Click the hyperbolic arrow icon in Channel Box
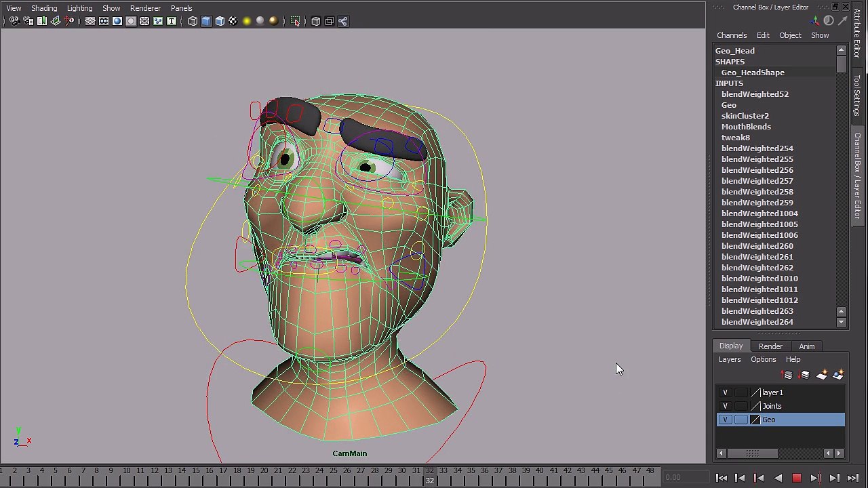Viewport: 868px width, 488px height. tap(842, 21)
